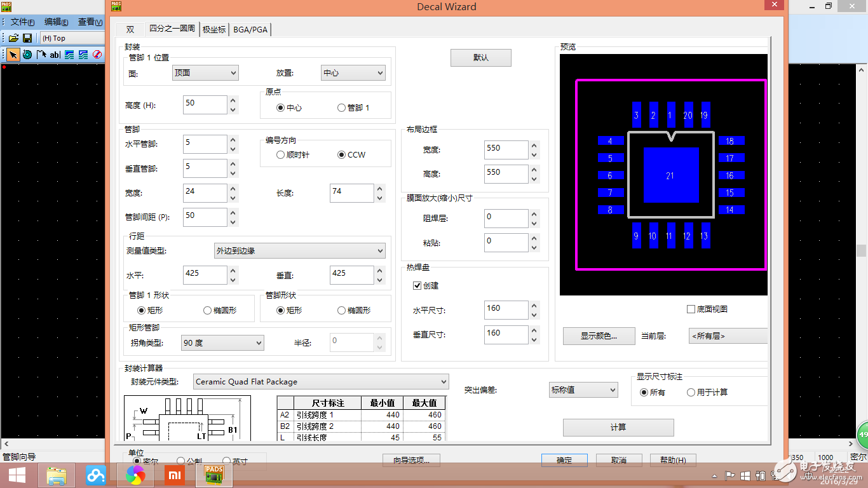Select 用于计算 dimension display option
Image resolution: width=868 pixels, height=488 pixels.
click(x=707, y=393)
